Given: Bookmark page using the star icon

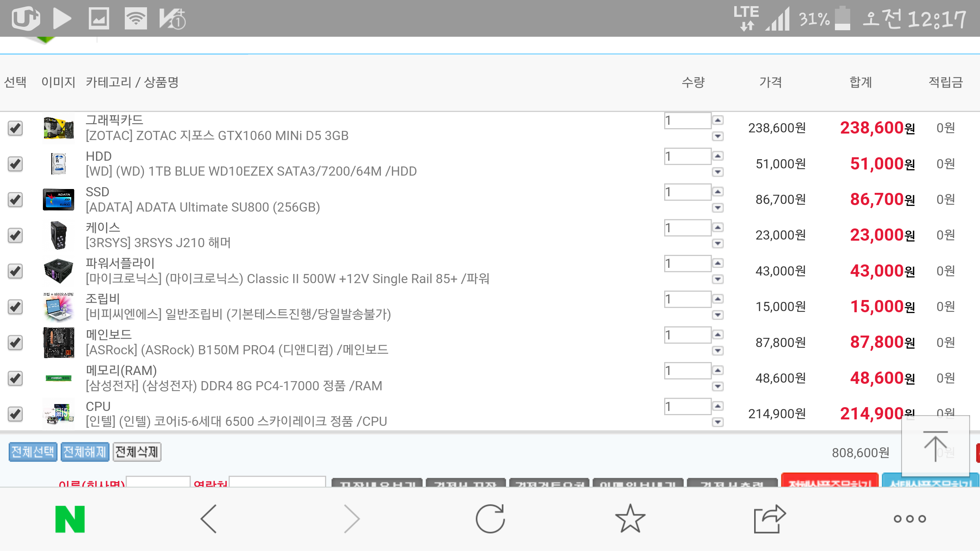Looking at the screenshot, I should (x=630, y=519).
